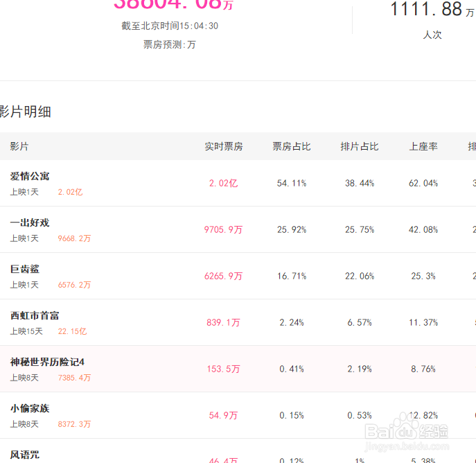Click the 62.04% attendance rate cell
The image size is (476, 463).
pos(423,184)
